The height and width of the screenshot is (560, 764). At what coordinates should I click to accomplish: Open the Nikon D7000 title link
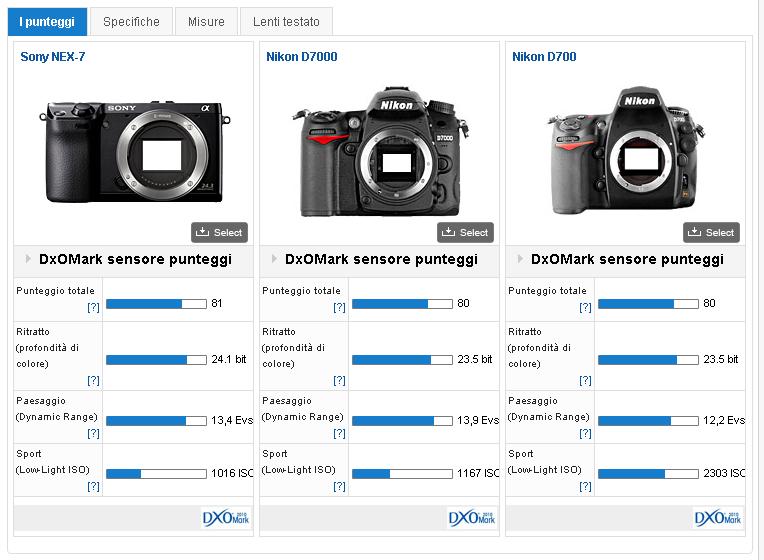point(301,57)
